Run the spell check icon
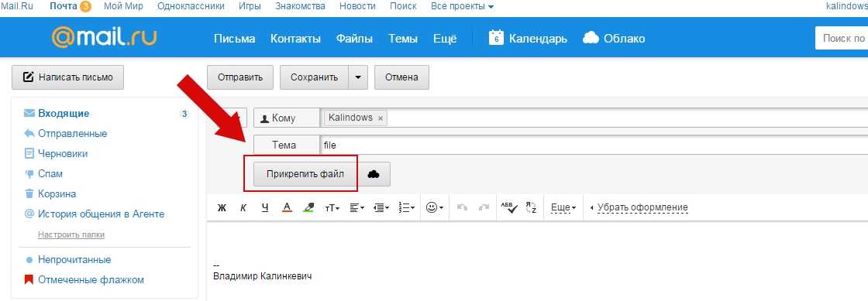The image size is (868, 301). (x=508, y=207)
